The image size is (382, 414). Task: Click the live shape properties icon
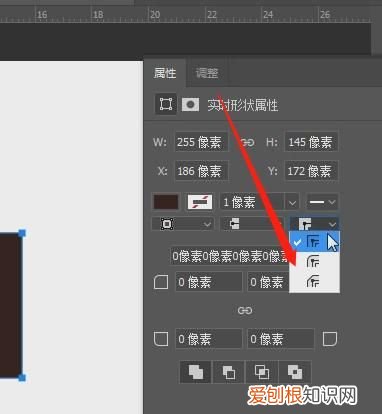(166, 104)
